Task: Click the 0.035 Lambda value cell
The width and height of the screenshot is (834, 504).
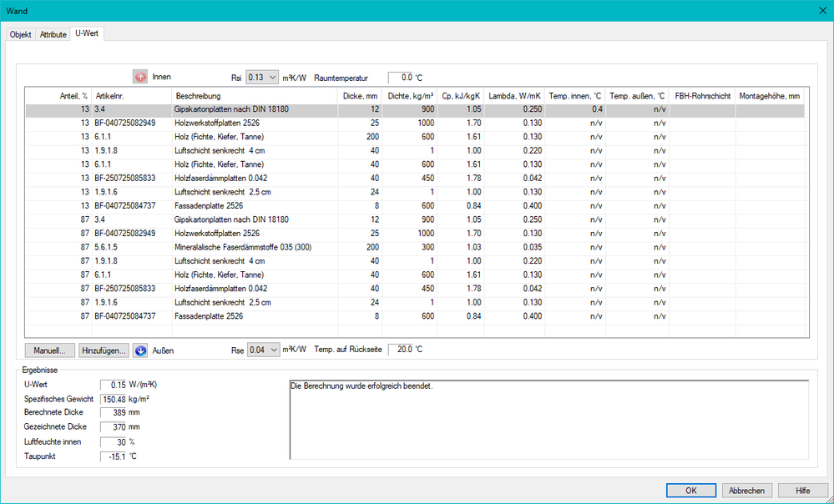Action: pos(514,247)
